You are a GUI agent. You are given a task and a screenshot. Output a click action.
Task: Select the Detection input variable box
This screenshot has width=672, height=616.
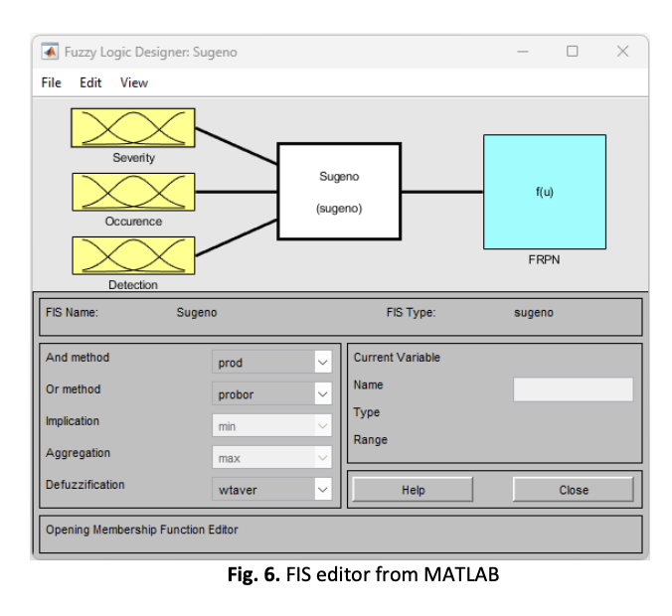click(133, 255)
